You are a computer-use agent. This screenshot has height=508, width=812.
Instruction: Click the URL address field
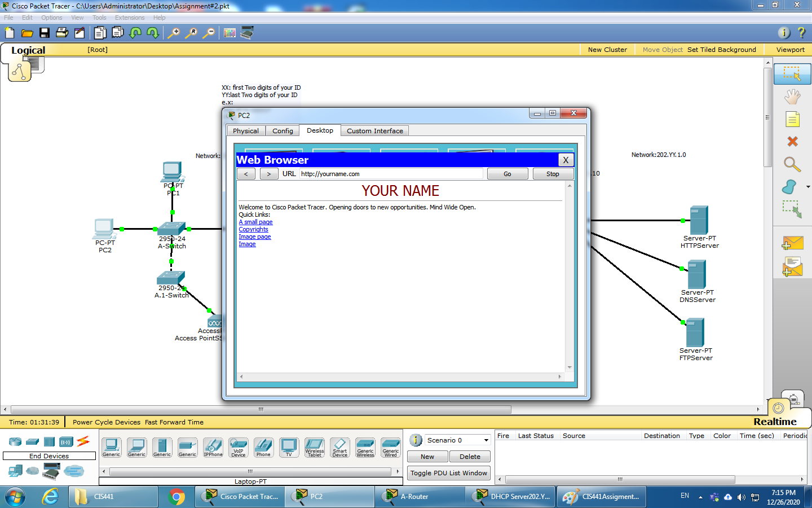coord(390,174)
